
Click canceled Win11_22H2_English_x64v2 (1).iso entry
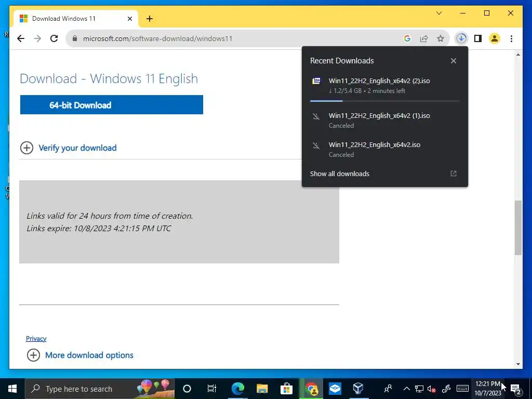tap(385, 121)
